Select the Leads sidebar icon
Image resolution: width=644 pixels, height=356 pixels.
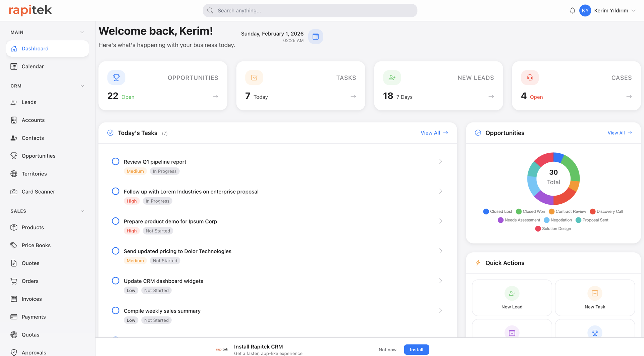click(x=14, y=102)
